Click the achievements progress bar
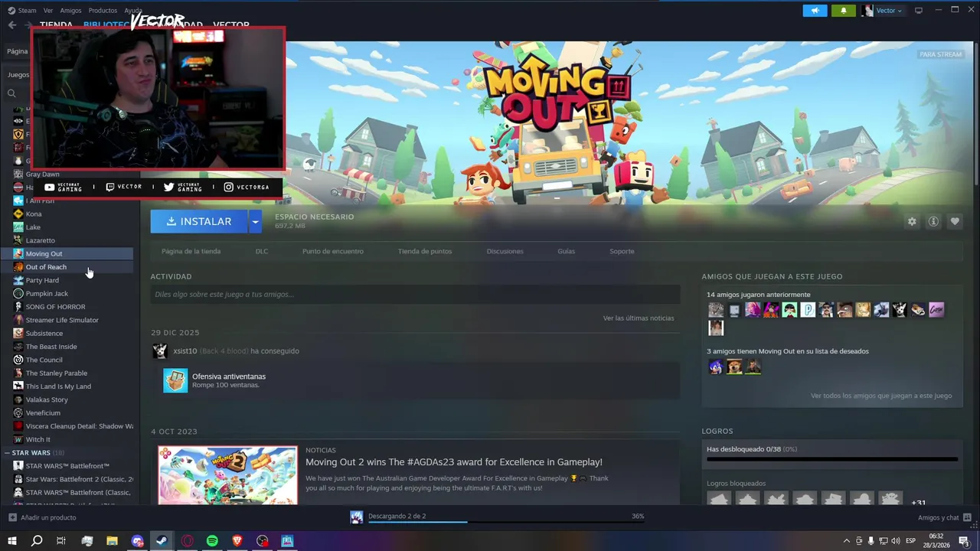Viewport: 980px width, 551px height. pos(832,459)
